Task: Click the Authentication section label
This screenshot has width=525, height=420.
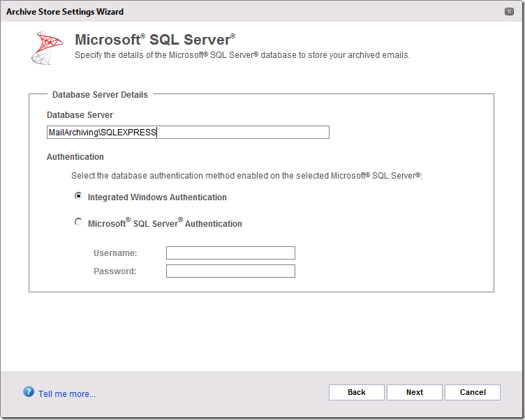Action: pyautogui.click(x=75, y=156)
